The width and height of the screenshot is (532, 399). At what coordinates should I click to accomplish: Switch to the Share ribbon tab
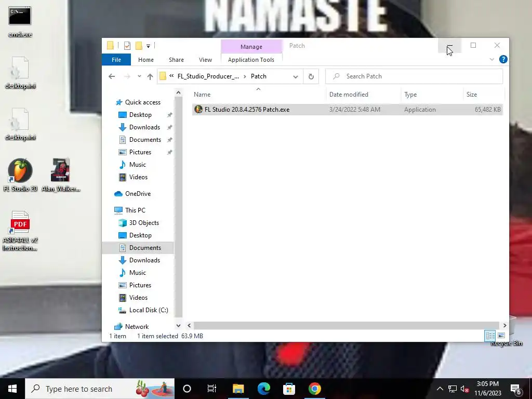pyautogui.click(x=177, y=60)
